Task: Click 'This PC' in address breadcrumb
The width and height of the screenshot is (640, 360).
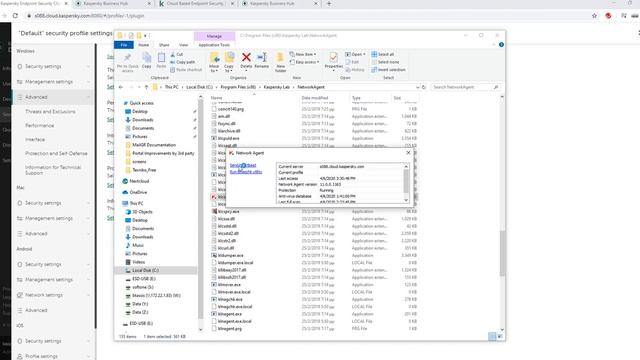Action: [x=171, y=87]
